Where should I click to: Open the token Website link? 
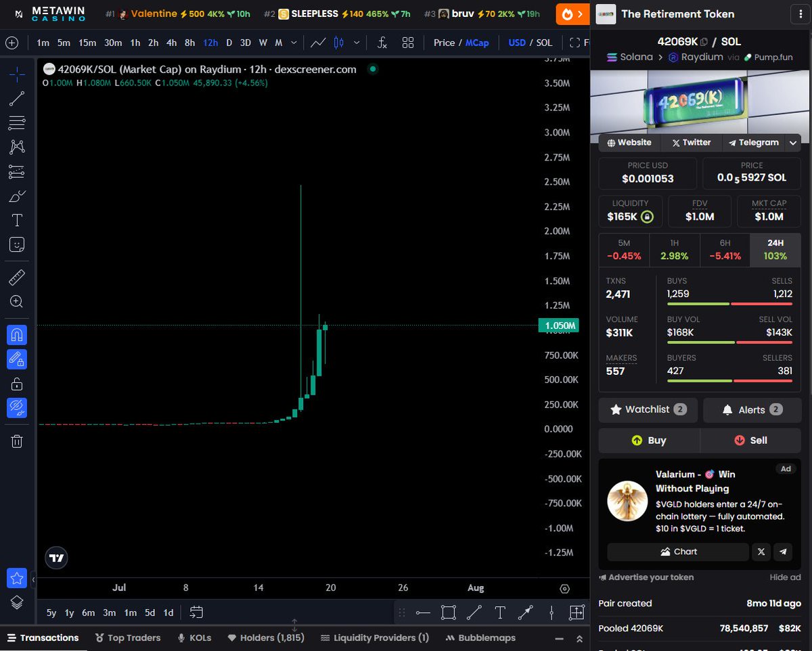tap(629, 142)
